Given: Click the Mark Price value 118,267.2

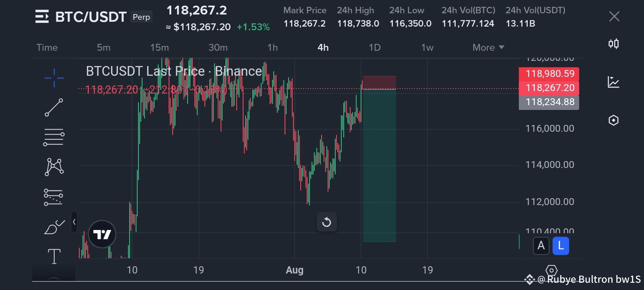Looking at the screenshot, I should tap(305, 24).
